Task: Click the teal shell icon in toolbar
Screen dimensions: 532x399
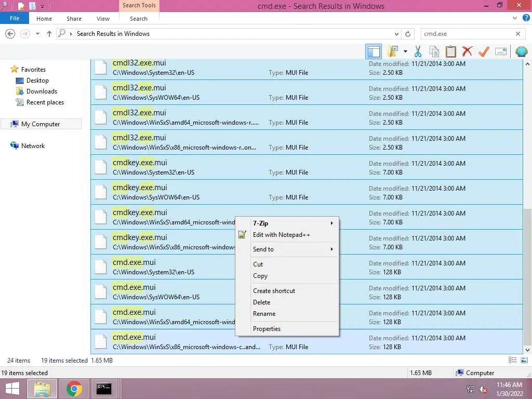Action: pos(521,51)
